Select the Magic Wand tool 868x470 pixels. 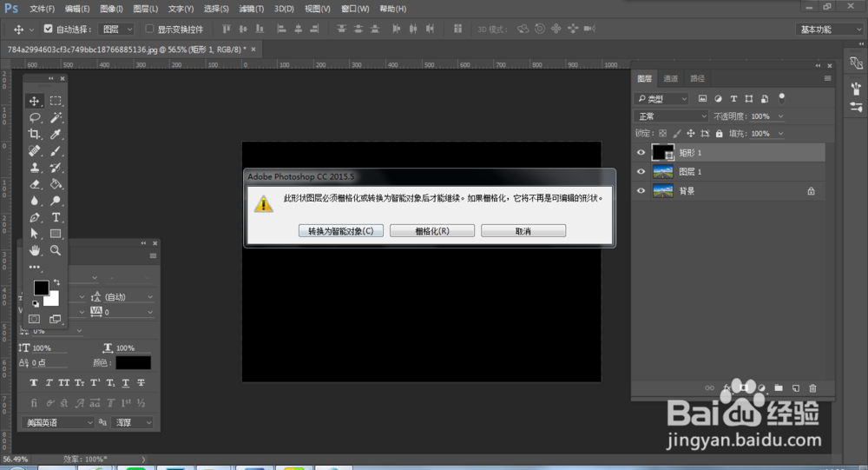click(56, 117)
